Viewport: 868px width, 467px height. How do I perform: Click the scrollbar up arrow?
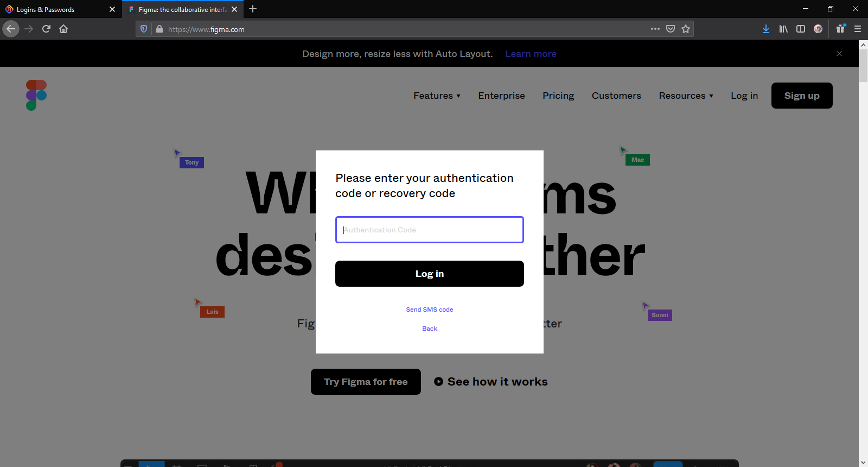[x=863, y=45]
